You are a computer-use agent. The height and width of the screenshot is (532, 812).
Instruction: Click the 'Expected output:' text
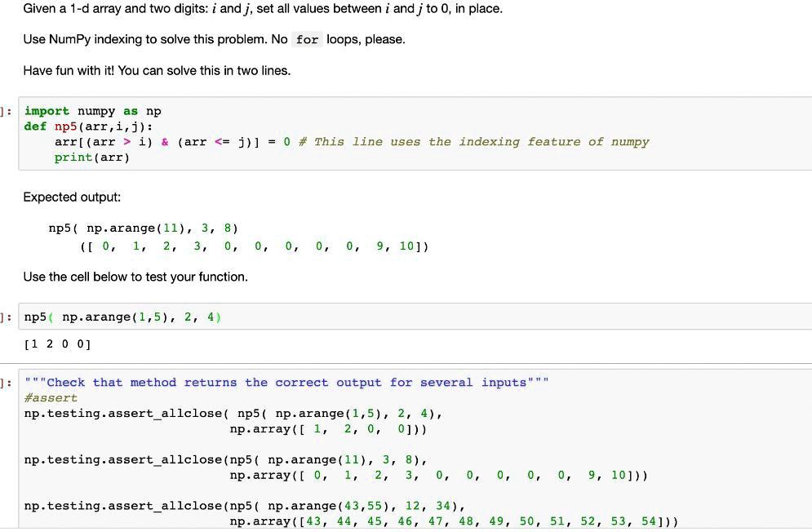(72, 197)
